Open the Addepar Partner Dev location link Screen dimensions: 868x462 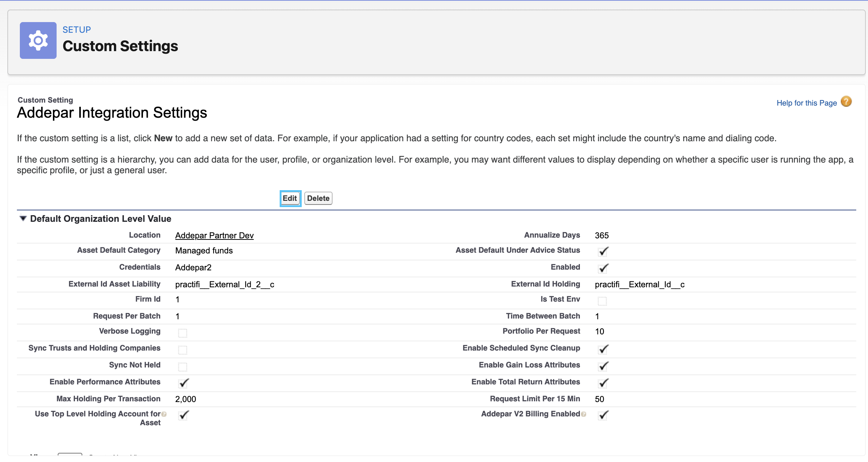click(214, 235)
